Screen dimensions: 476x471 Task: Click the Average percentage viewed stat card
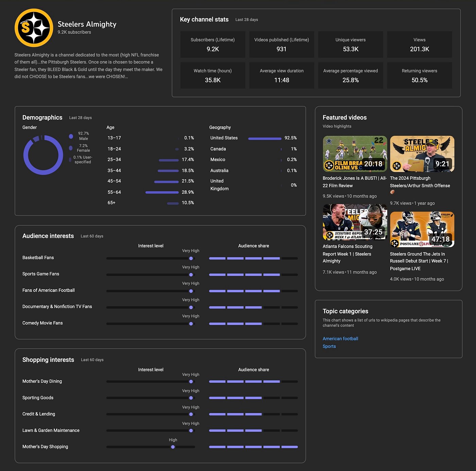click(x=351, y=75)
